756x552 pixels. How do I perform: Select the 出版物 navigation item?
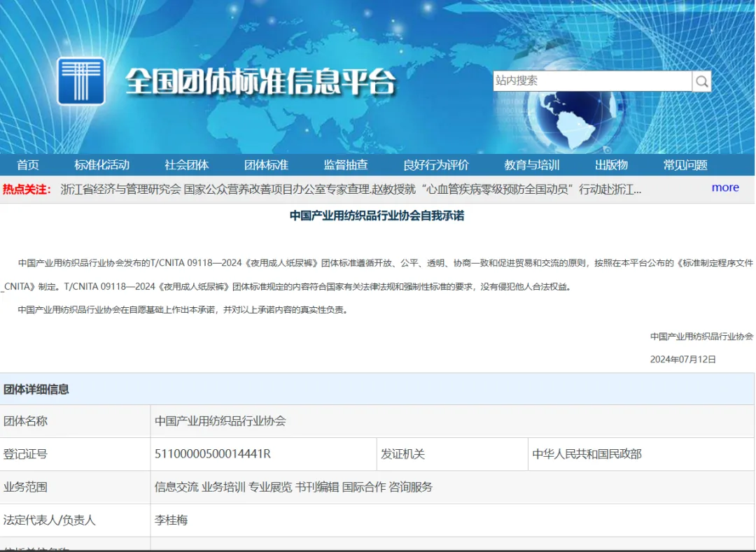(x=610, y=165)
